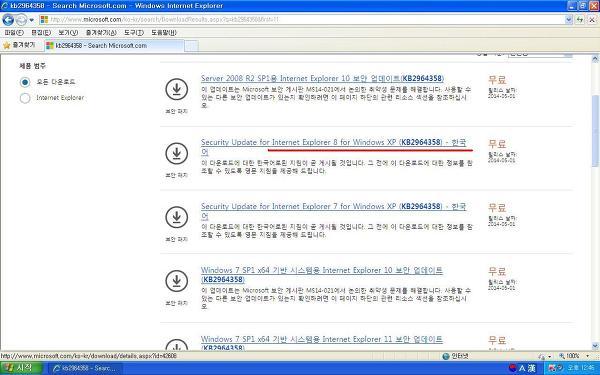Viewport: 600px width, 375px height.
Task: Click the scrollbar down arrow
Action: [x=595, y=346]
